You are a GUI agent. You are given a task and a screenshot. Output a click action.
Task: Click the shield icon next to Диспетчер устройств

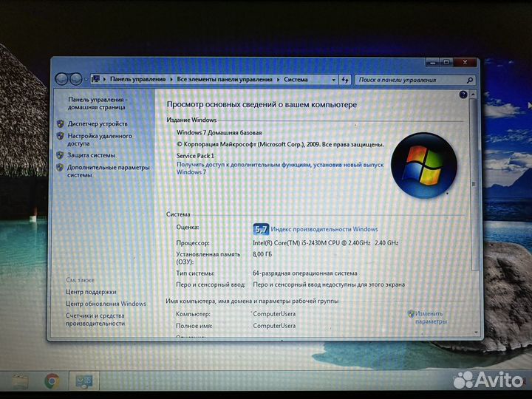60,124
